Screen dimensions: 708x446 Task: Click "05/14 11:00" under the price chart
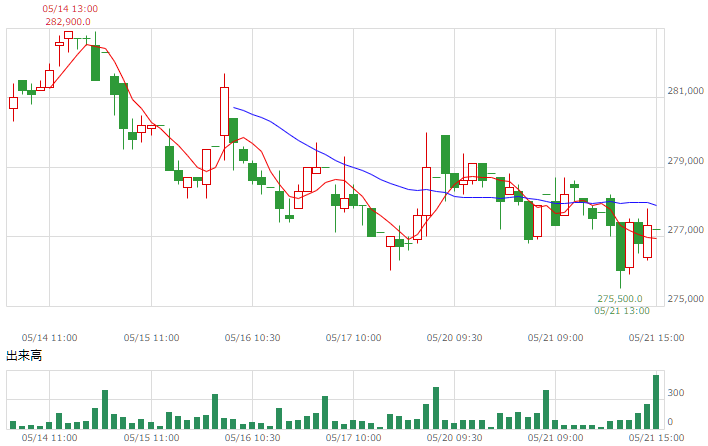[x=49, y=338]
